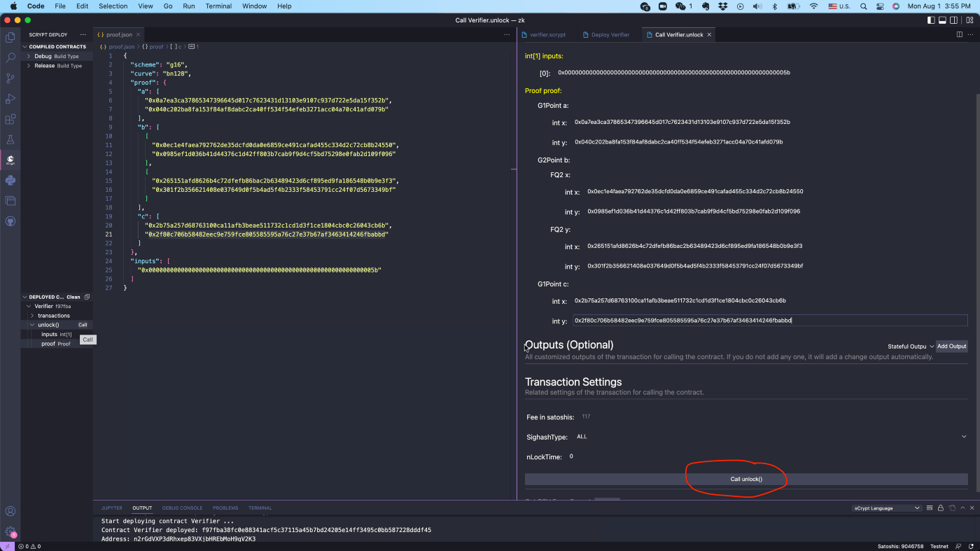Image resolution: width=980 pixels, height=551 pixels.
Task: Close the Call Verifier.unlock tab
Action: [x=709, y=34]
